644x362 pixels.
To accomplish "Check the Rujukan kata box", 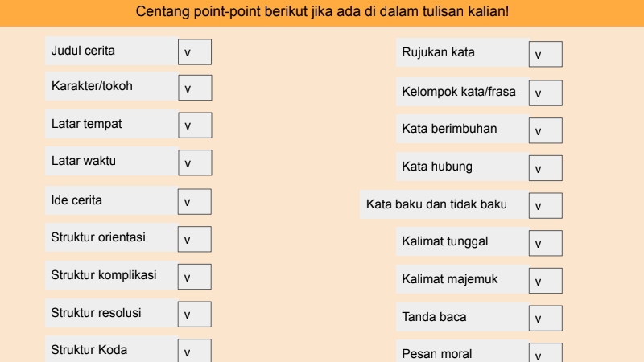I will click(546, 55).
